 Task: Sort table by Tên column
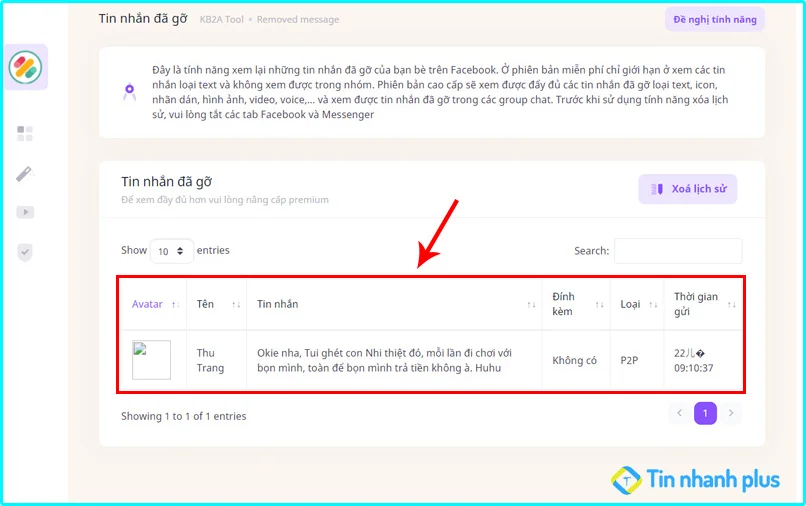(x=217, y=304)
